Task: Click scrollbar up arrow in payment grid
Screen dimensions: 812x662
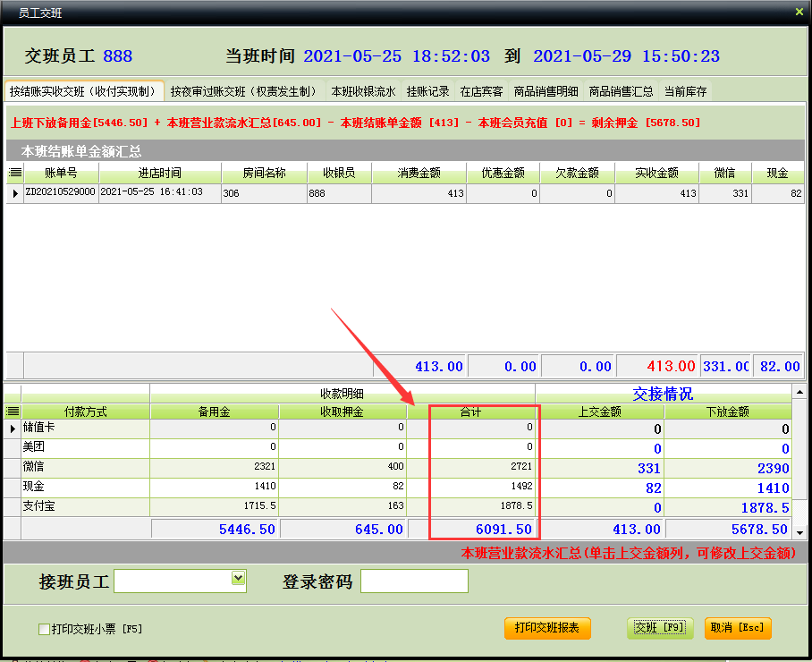Action: 799,392
